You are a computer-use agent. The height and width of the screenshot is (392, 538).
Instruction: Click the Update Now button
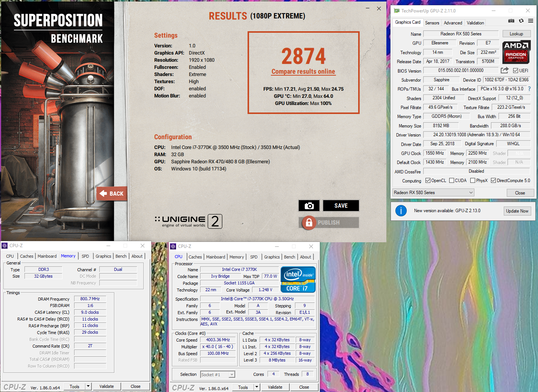click(x=517, y=211)
